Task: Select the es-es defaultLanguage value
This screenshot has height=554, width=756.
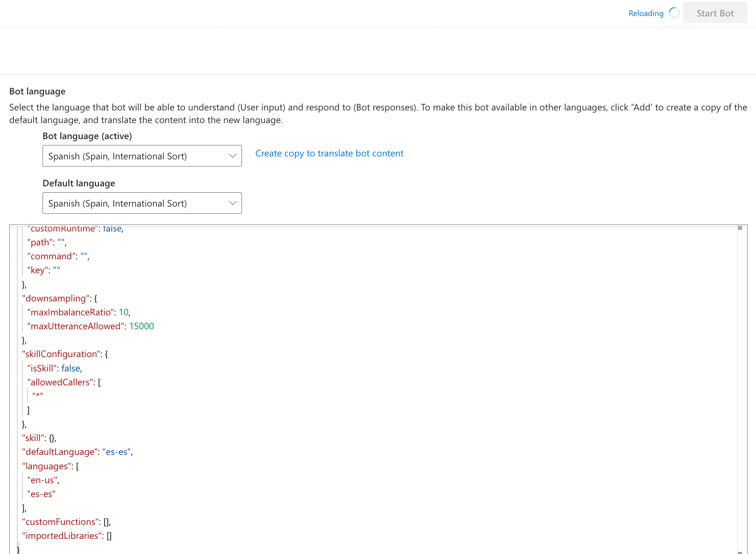Action: click(x=116, y=452)
